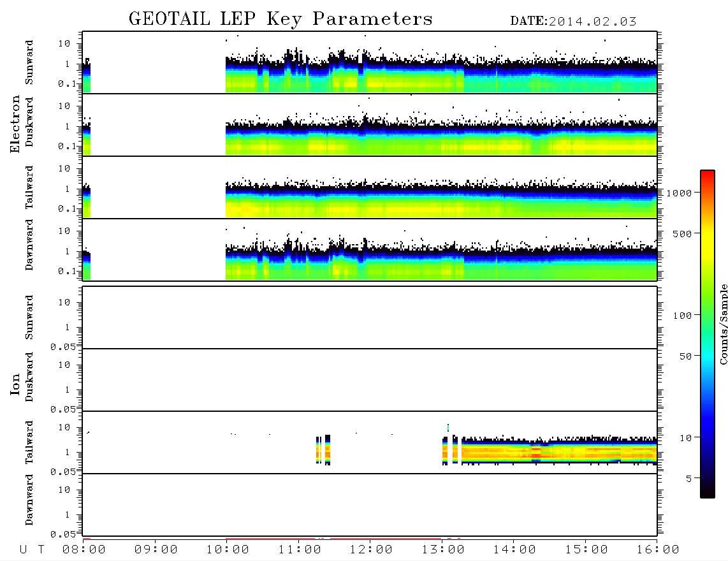Click the 11:00 time tick label
Image resolution: width=728 pixels, height=561 pixels.
coord(300,550)
